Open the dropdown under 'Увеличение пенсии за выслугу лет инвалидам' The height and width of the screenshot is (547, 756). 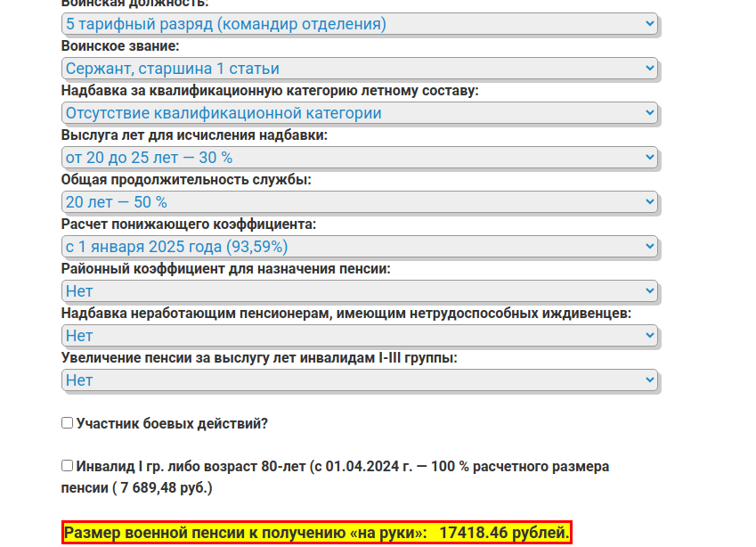(359, 380)
